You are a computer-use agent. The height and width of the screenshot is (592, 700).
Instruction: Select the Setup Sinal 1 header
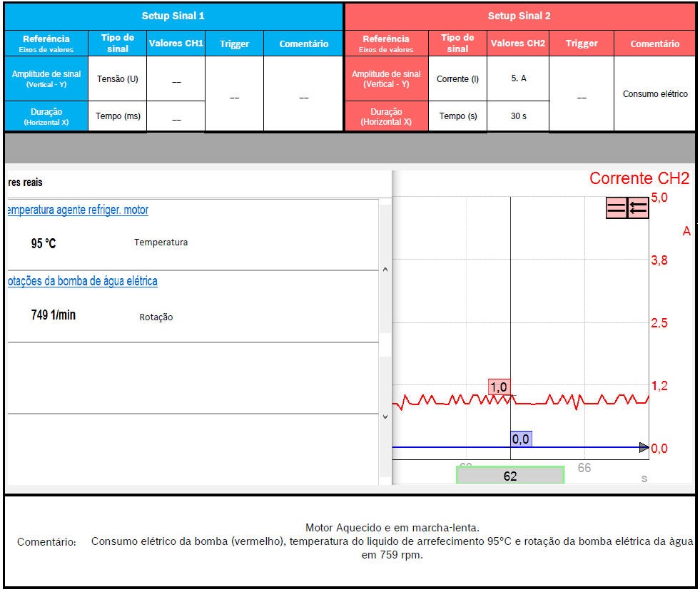point(173,16)
